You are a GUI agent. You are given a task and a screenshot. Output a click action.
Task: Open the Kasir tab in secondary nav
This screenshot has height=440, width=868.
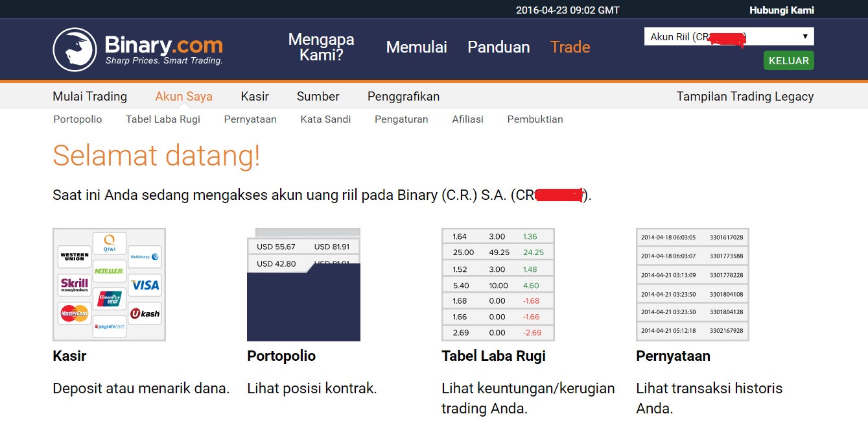255,96
